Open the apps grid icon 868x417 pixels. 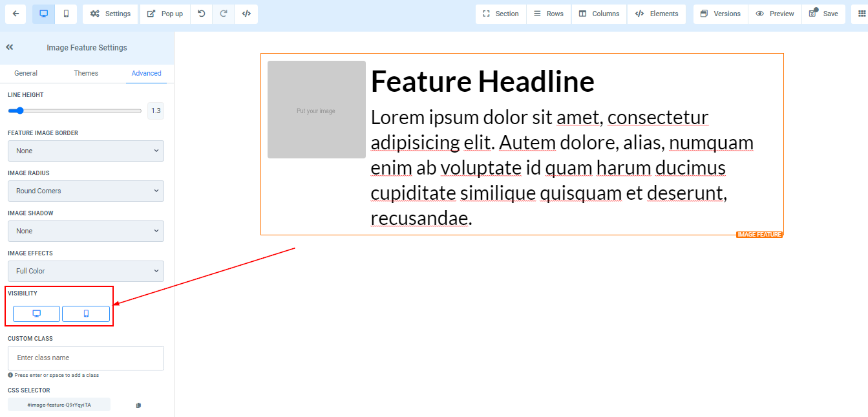click(859, 14)
